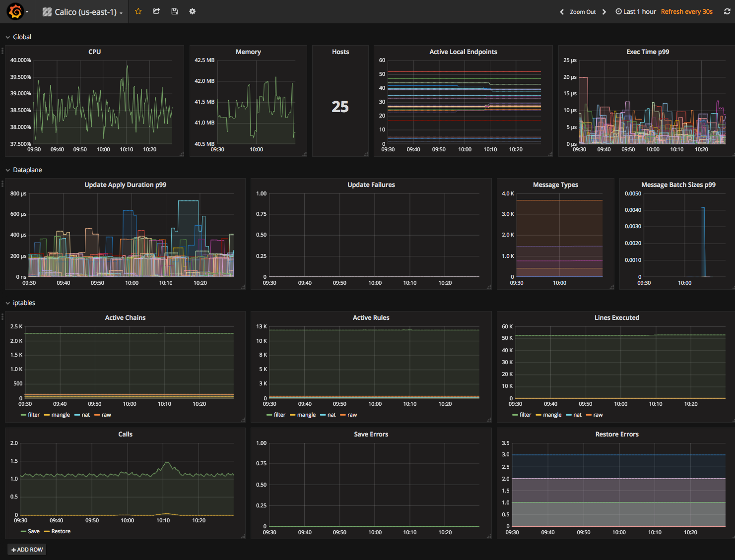Shift time range forward with right arrow

tap(604, 12)
